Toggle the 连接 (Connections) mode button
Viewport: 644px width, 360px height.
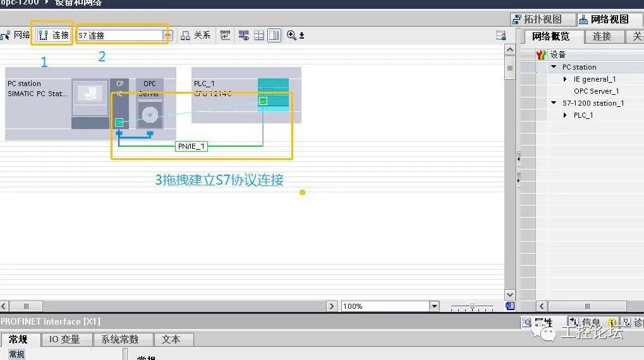click(54, 35)
